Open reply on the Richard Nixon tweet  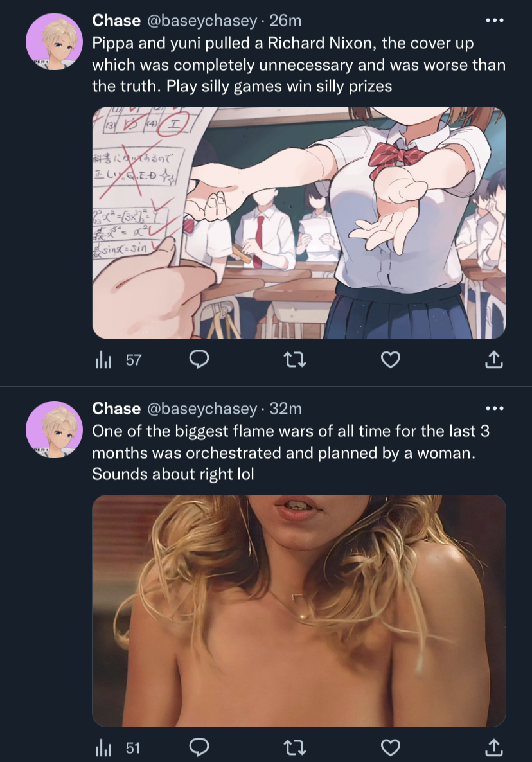[199, 360]
